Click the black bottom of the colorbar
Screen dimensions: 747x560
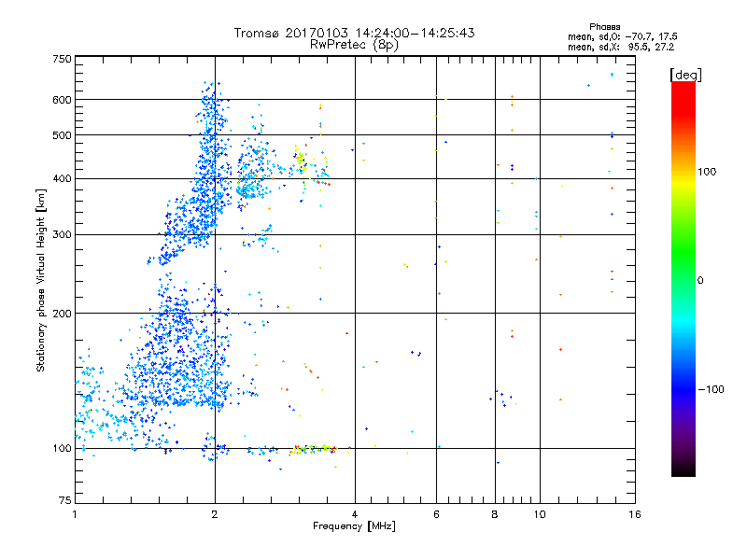[684, 469]
